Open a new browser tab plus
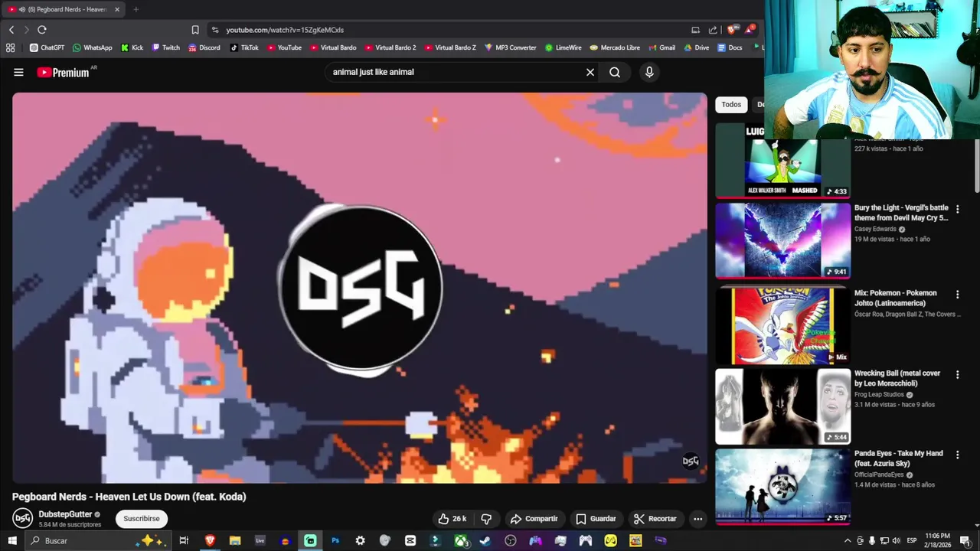Image resolution: width=980 pixels, height=551 pixels. (136, 9)
